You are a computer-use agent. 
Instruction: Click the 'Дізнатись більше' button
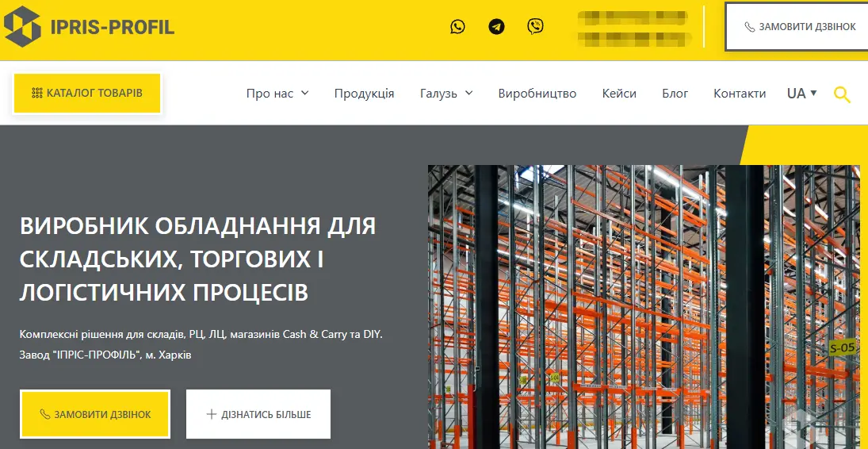pyautogui.click(x=258, y=414)
